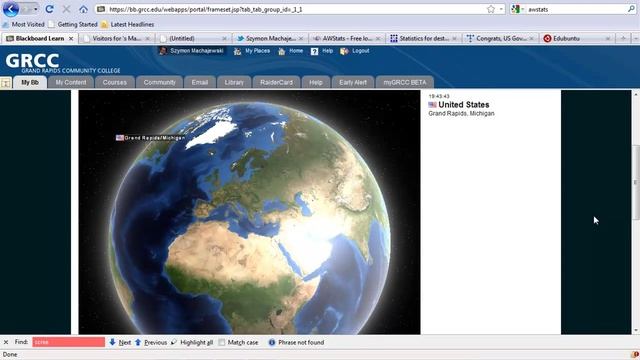Screen dimensions: 640x360
Task: Enable the Match case checkbox
Action: click(x=222, y=342)
